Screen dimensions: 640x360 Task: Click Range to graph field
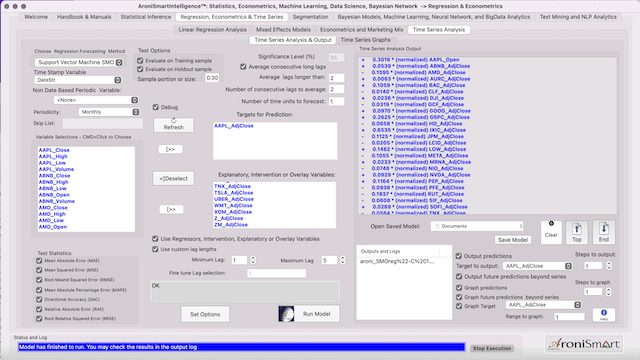pyautogui.click(x=569, y=317)
